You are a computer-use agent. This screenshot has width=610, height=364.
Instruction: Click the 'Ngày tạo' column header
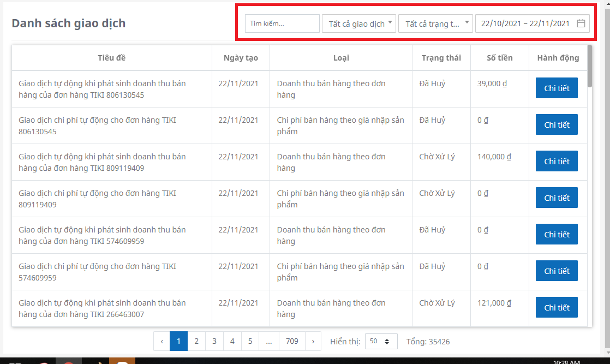[241, 58]
